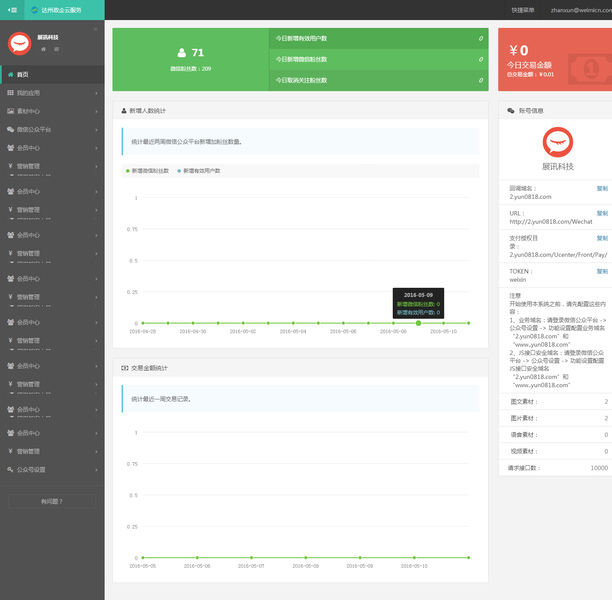612x600 pixels.
Task: Click 总交易金额：¥0.01 text
Action: 530,75
